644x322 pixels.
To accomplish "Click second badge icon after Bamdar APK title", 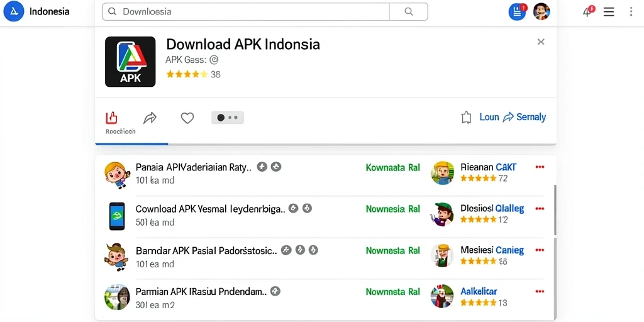I will coord(300,250).
